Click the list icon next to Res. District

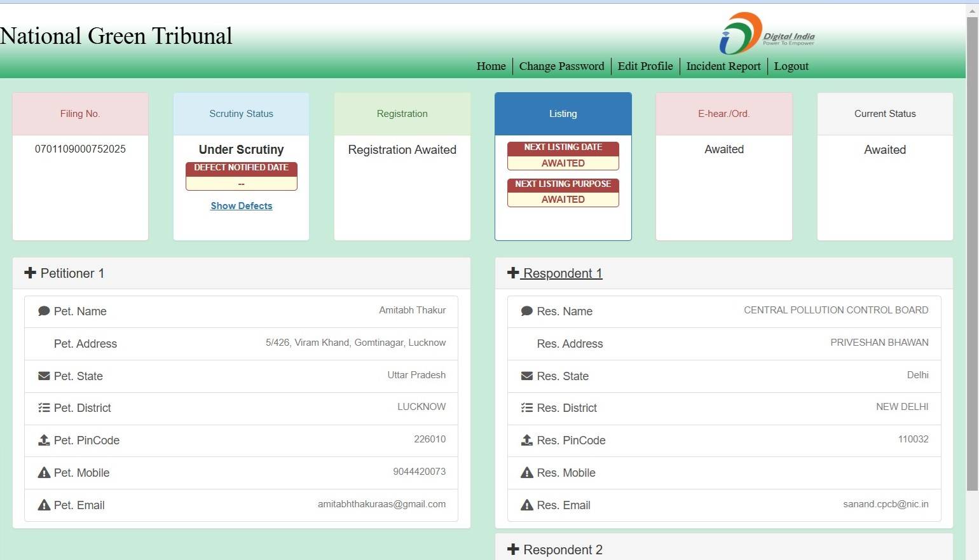527,407
